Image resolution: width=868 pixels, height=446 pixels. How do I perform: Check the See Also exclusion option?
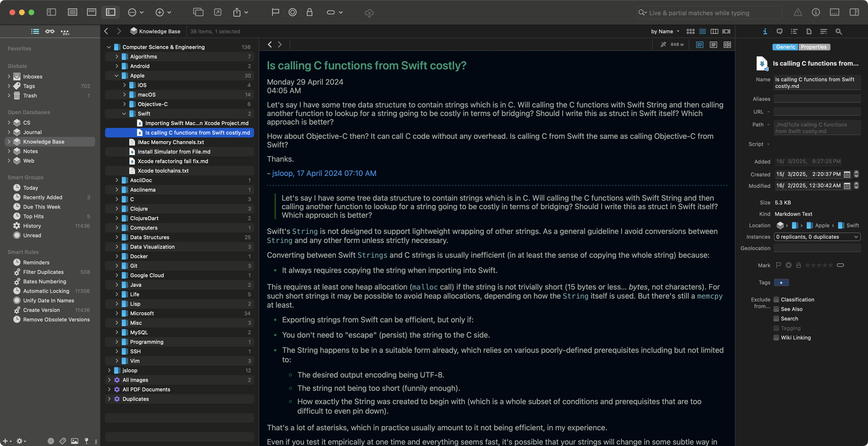pos(776,309)
